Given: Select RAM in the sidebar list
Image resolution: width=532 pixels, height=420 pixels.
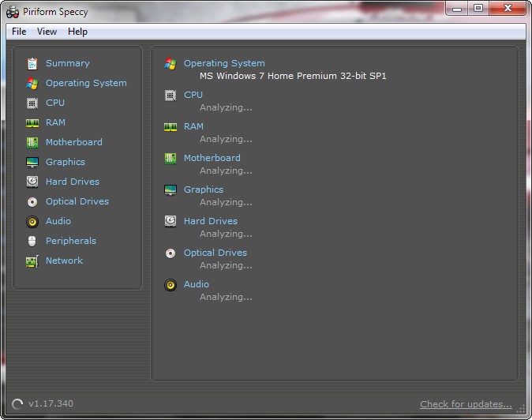Looking at the screenshot, I should [x=55, y=122].
